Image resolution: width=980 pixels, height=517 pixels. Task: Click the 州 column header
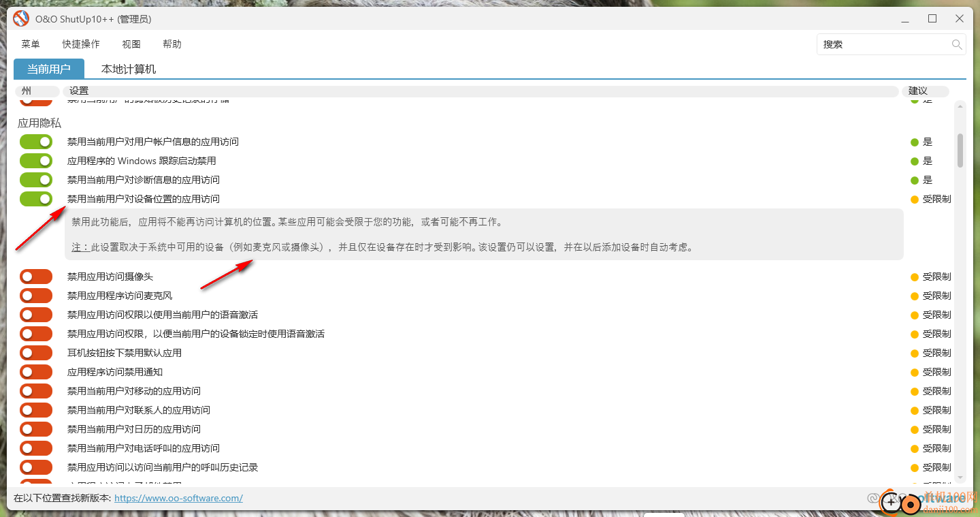pyautogui.click(x=36, y=91)
